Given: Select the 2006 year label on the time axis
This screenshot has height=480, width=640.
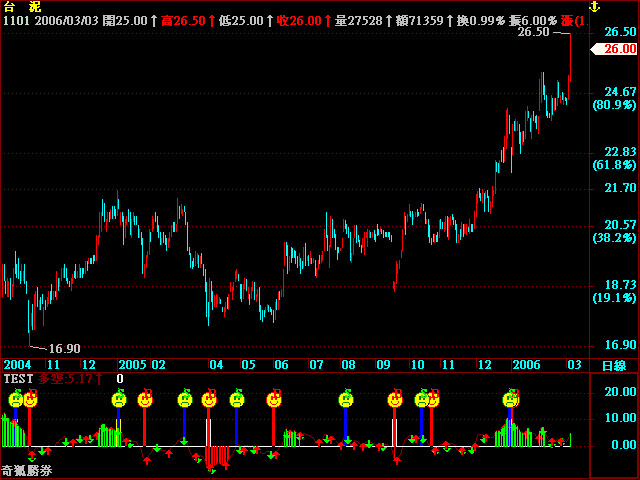Looking at the screenshot, I should pos(527,365).
